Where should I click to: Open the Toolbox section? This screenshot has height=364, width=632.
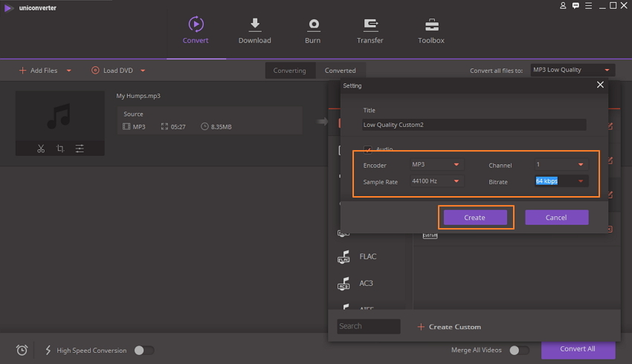click(x=431, y=30)
